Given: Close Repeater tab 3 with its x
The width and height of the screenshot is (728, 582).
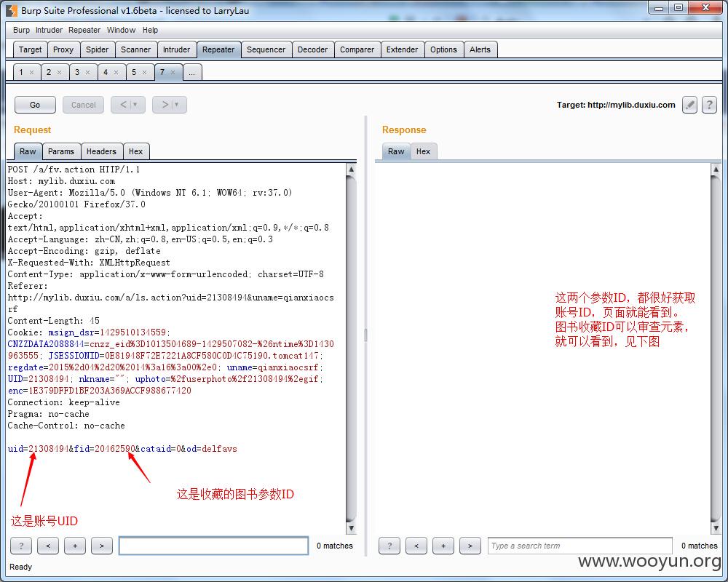Looking at the screenshot, I should pyautogui.click(x=88, y=73).
